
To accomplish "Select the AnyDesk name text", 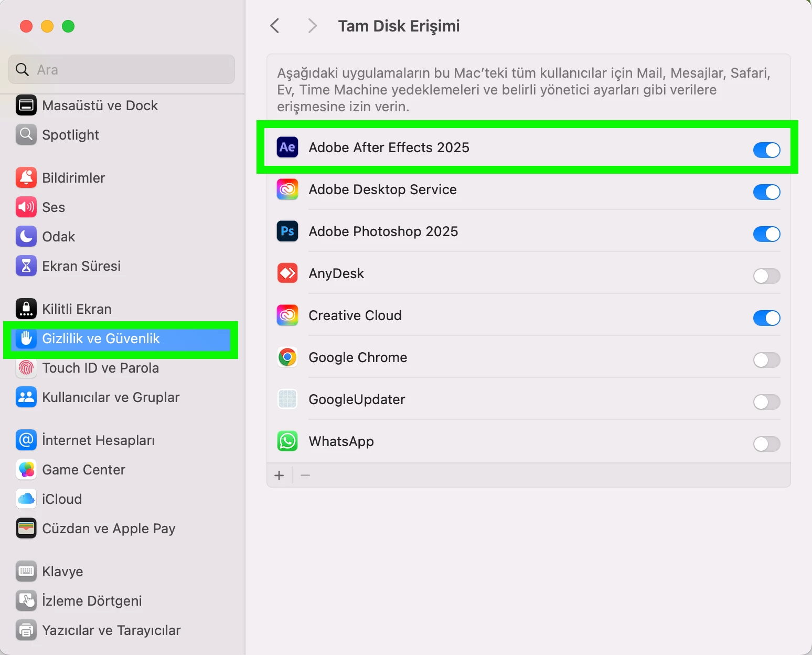I will (336, 273).
